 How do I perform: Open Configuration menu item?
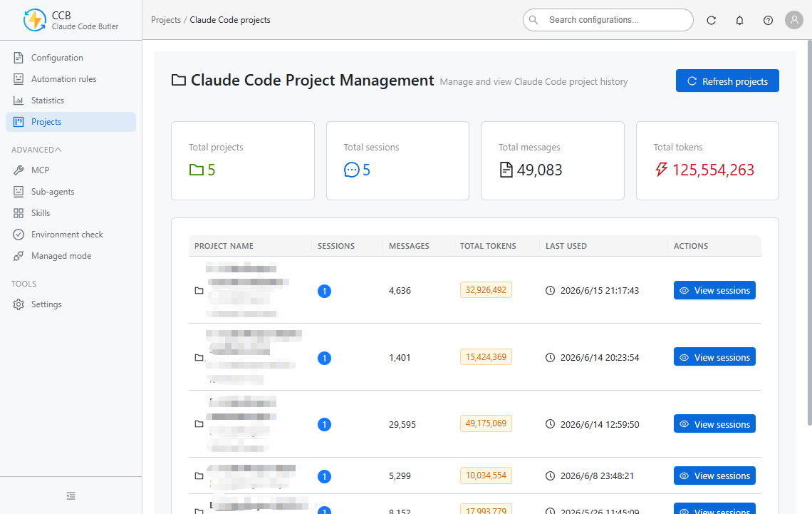click(x=71, y=58)
